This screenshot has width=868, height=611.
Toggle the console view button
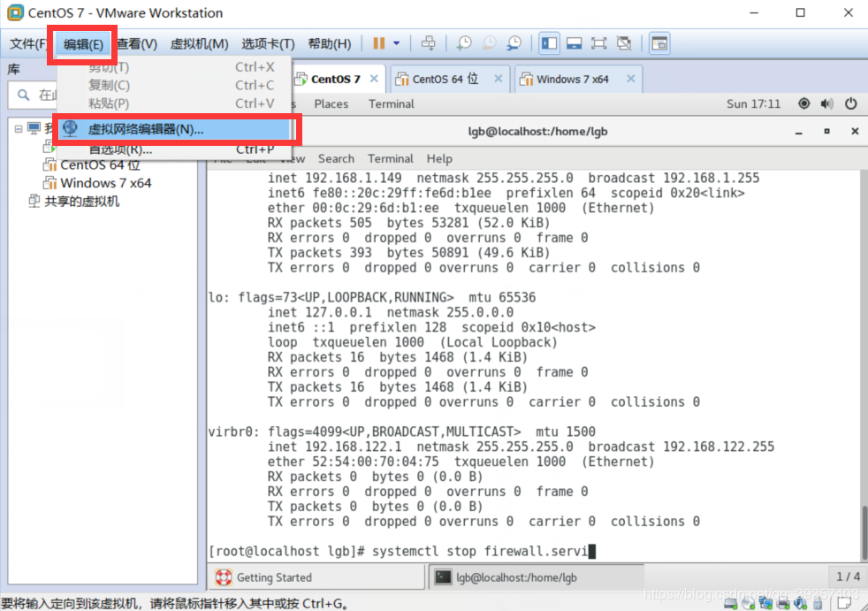[x=659, y=43]
